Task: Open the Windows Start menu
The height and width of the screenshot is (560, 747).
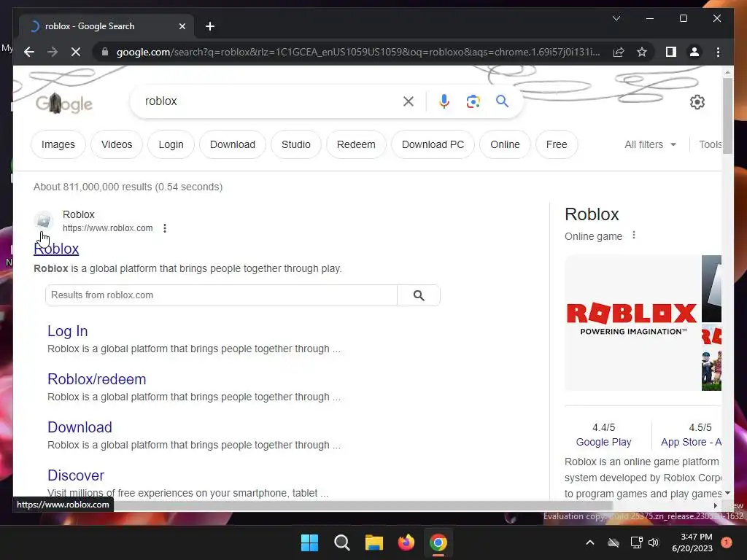Action: (309, 542)
